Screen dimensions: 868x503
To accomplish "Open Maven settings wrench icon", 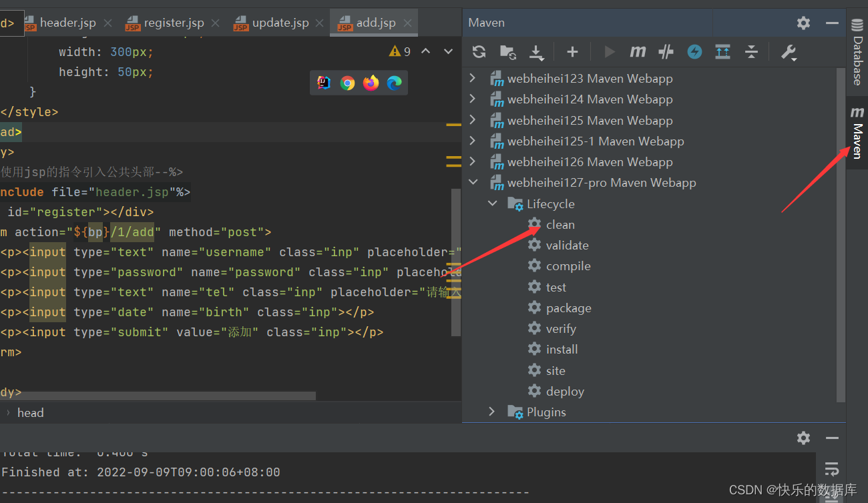I will click(789, 52).
